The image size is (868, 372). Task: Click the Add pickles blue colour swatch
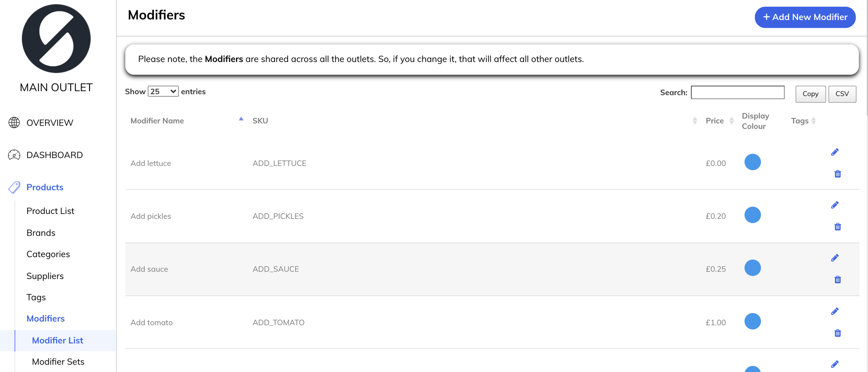[752, 215]
